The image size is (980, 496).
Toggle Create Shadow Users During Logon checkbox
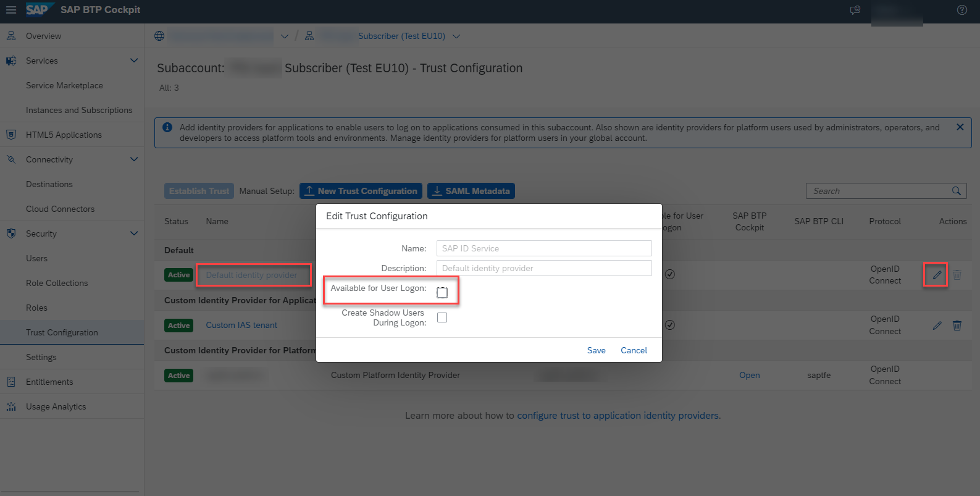point(442,317)
